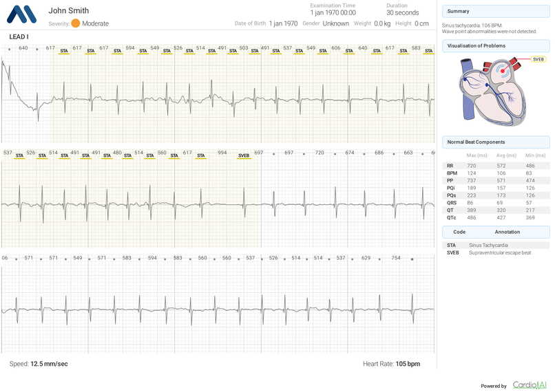Screen dimensions: 555x392
Task: Click the Code column header
Action: click(x=459, y=232)
